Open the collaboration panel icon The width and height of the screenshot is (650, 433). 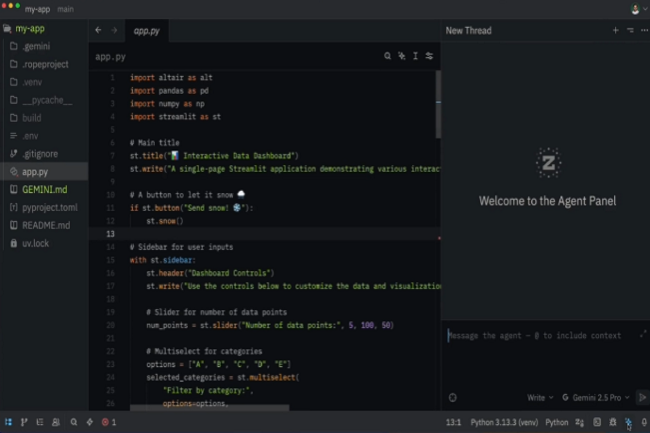(x=56, y=422)
